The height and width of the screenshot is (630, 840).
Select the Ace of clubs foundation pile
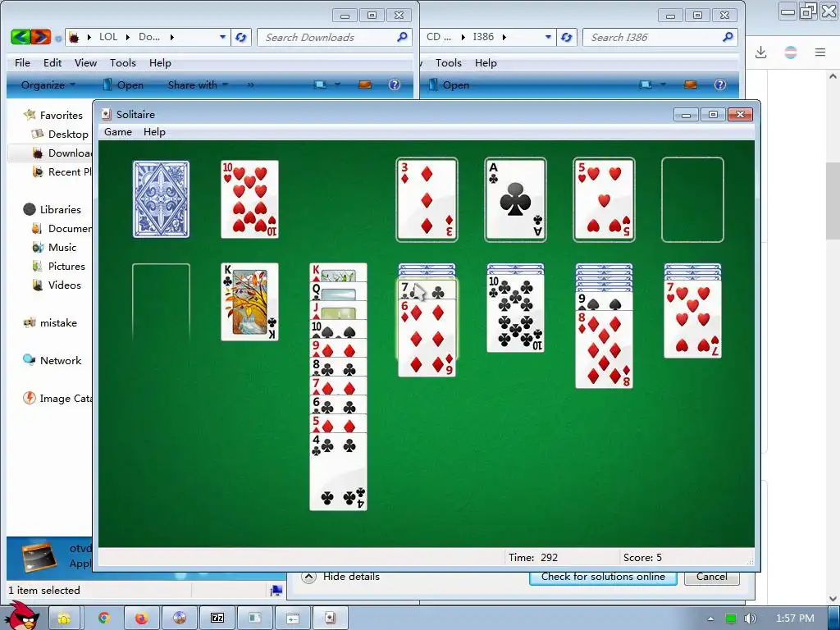coord(515,199)
